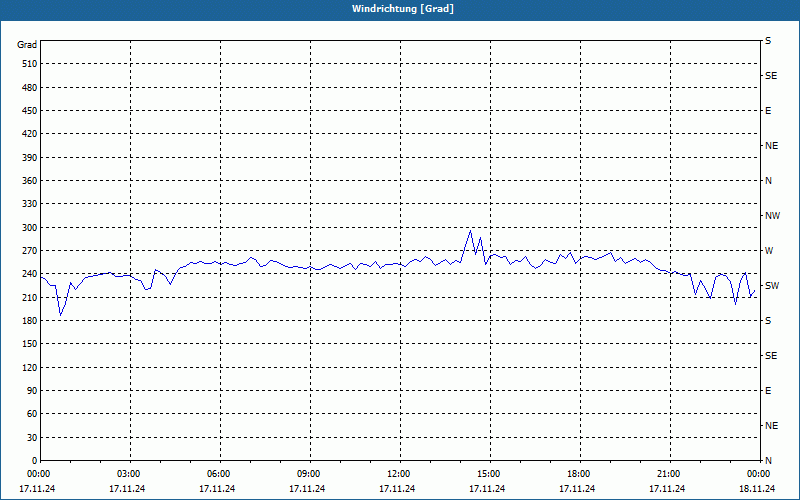The width and height of the screenshot is (800, 500).
Task: Choose the 60 y-axis label
Action: [32, 414]
